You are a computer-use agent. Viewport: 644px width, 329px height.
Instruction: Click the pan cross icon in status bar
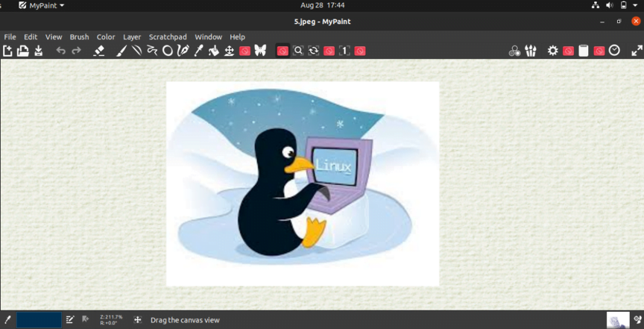pyautogui.click(x=138, y=319)
